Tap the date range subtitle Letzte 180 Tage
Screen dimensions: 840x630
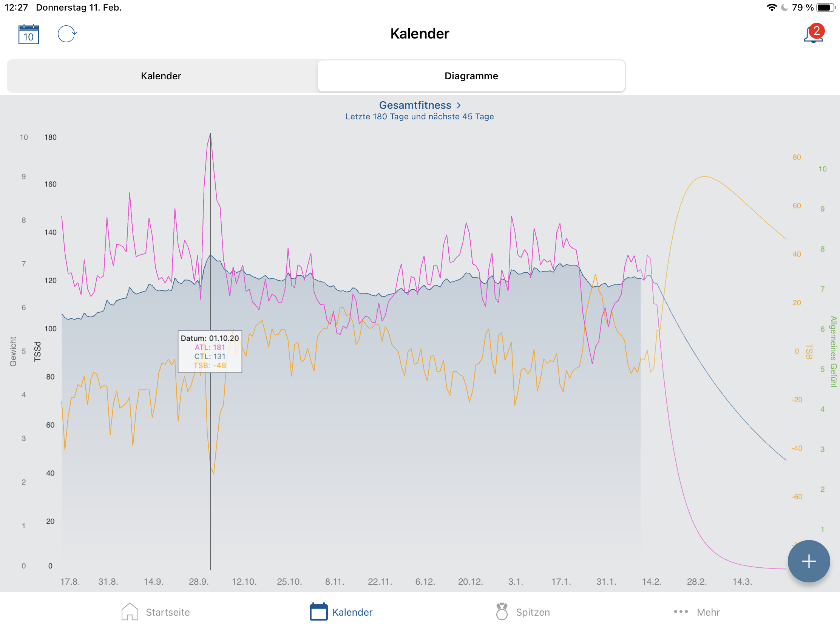(x=419, y=117)
